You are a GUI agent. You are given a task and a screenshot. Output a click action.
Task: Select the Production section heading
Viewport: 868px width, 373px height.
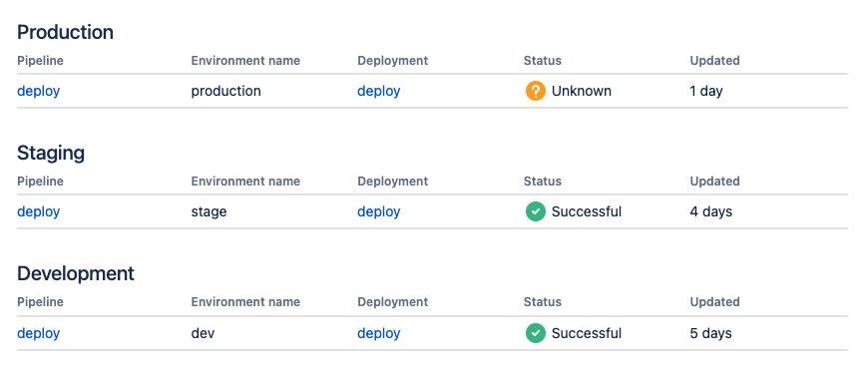65,32
